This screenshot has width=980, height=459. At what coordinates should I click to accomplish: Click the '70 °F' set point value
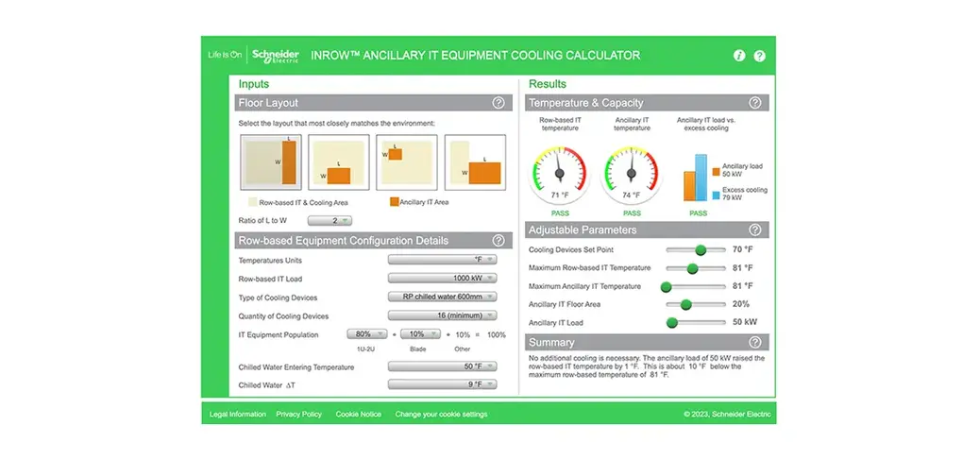pos(742,249)
